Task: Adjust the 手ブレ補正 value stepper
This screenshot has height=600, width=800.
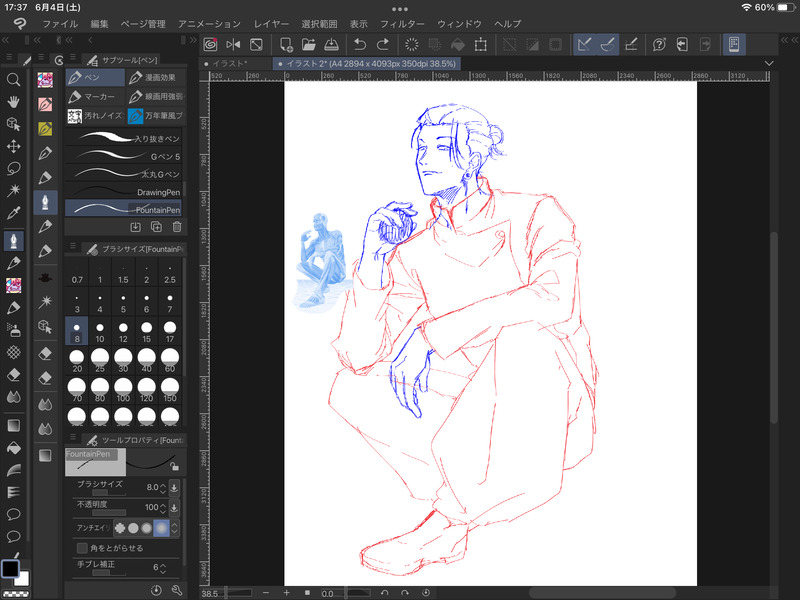Action: [x=163, y=567]
